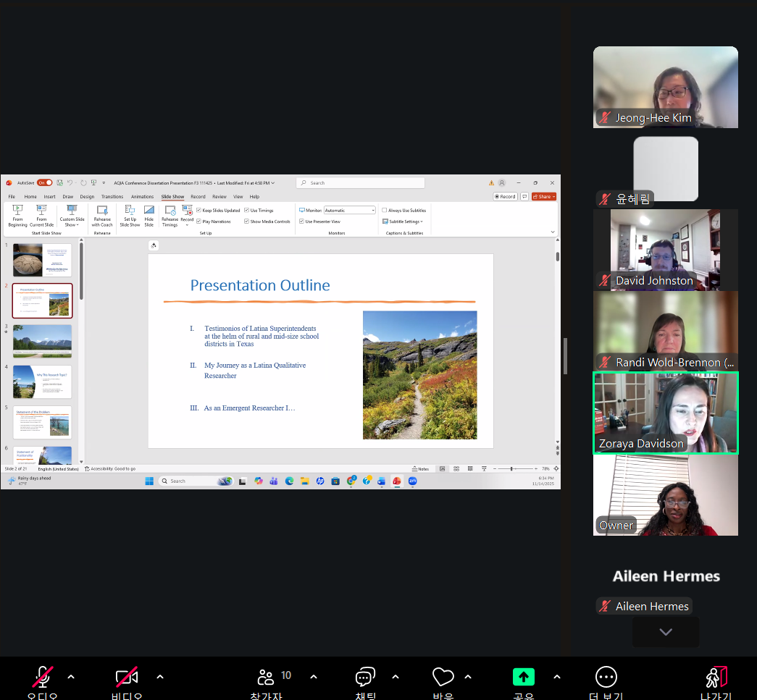Open File Explorer from the taskbar
The image size is (757, 700).
click(305, 481)
